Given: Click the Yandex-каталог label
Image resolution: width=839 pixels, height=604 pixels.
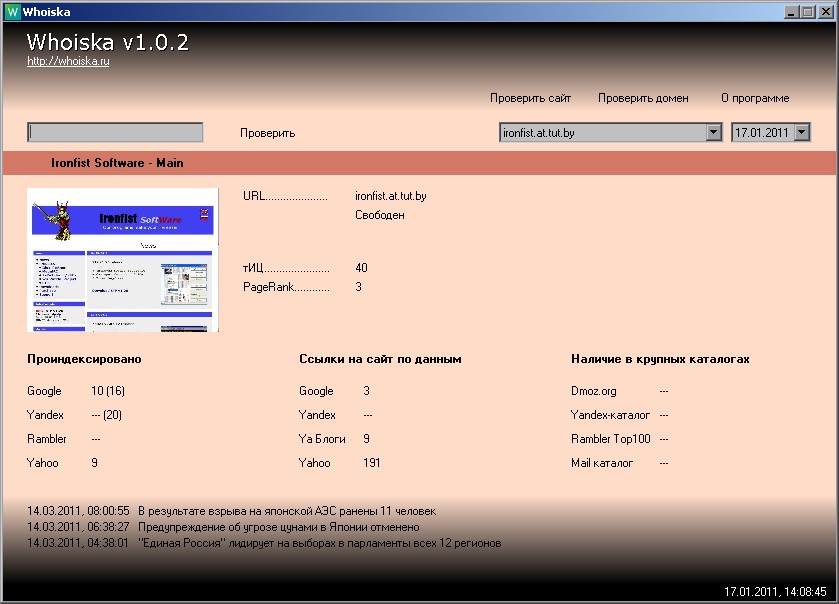Looking at the screenshot, I should coord(610,415).
